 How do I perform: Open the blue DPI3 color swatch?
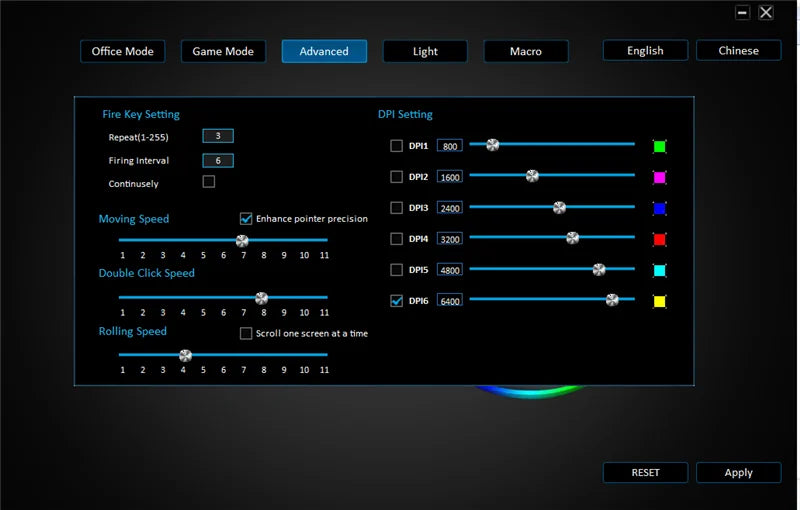(x=659, y=209)
